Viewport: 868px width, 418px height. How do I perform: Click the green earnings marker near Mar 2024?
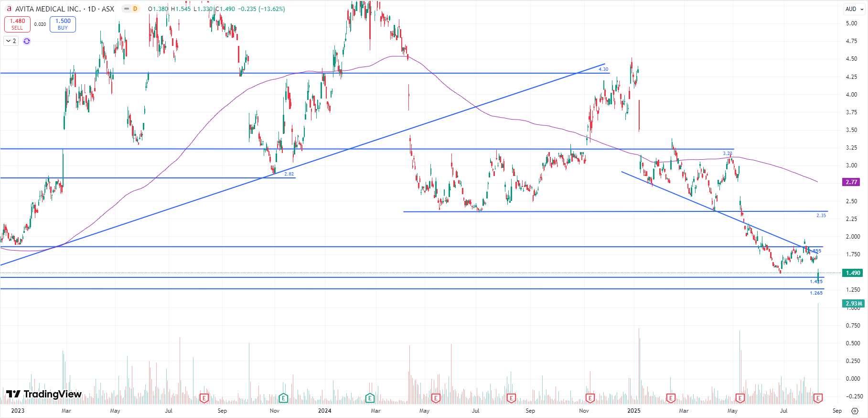tap(370, 398)
